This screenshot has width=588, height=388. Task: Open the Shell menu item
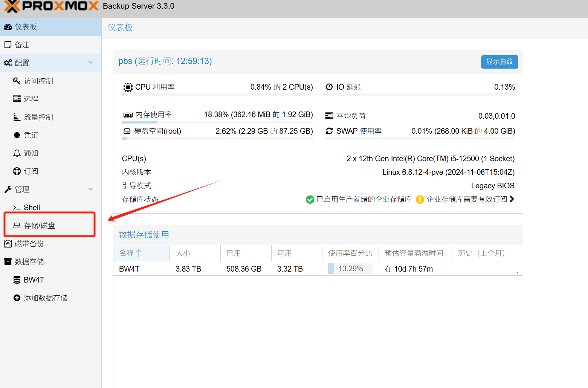[32, 208]
